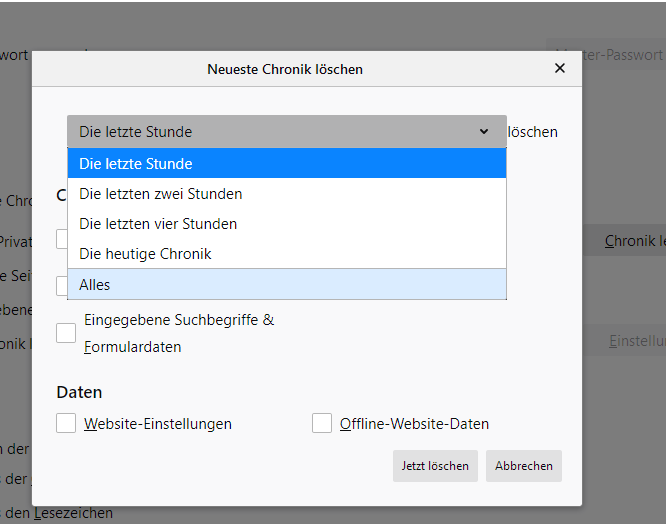This screenshot has height=524, width=668.
Task: Choose 'Die letzten zwei Stunden' from list
Action: 286,194
